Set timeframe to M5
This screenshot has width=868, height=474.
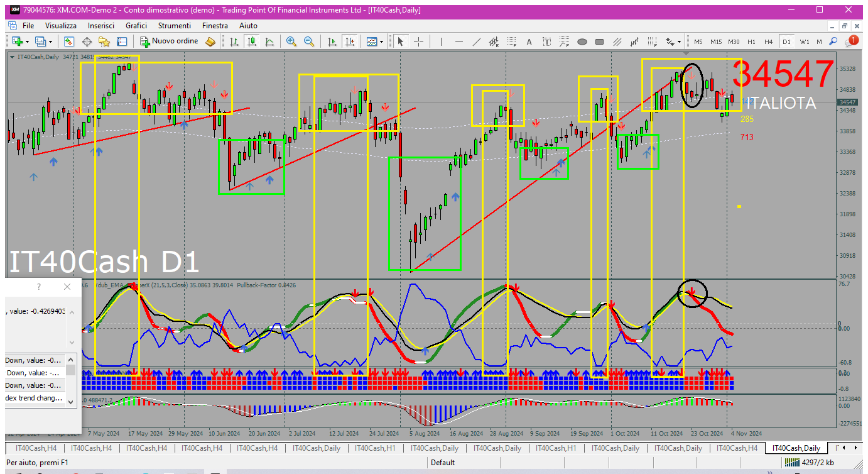coord(698,41)
